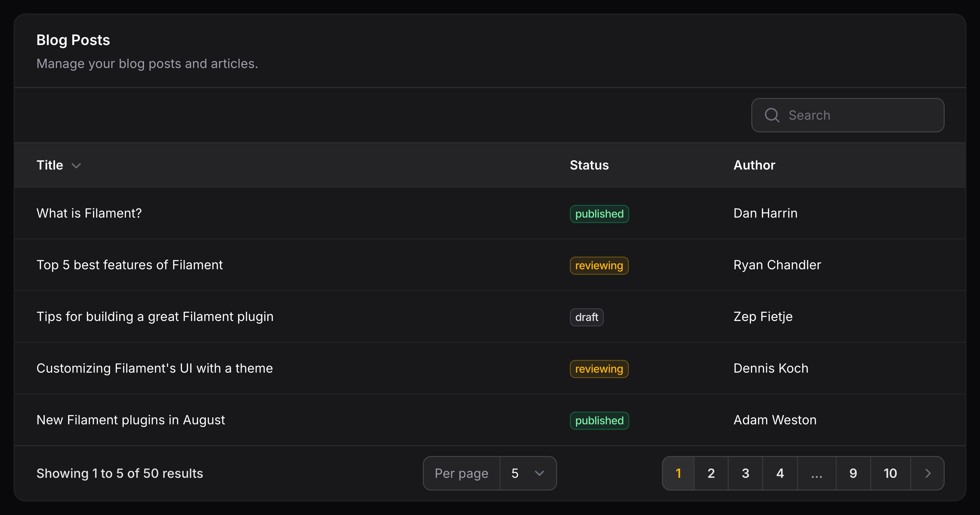
Task: Click the Title column sort chevron
Action: point(77,166)
